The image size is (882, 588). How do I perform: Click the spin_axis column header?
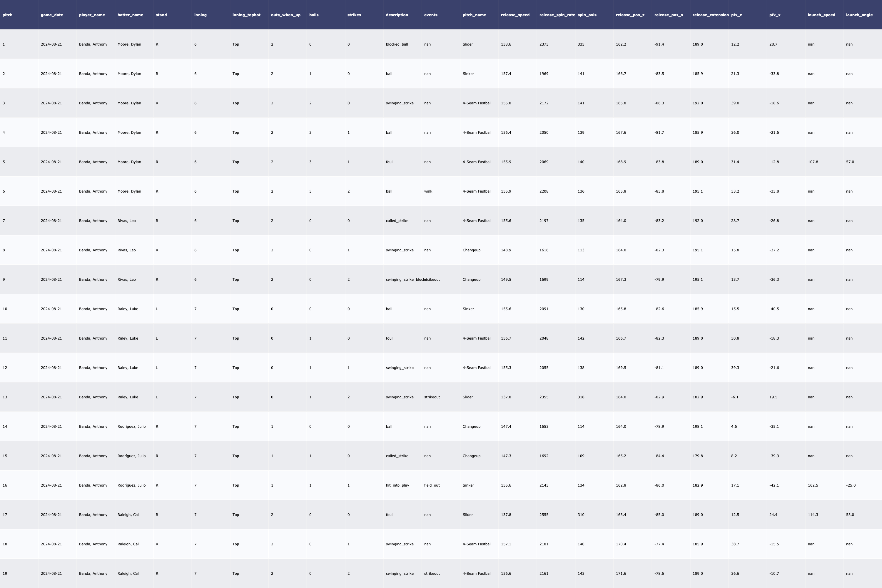click(x=587, y=15)
